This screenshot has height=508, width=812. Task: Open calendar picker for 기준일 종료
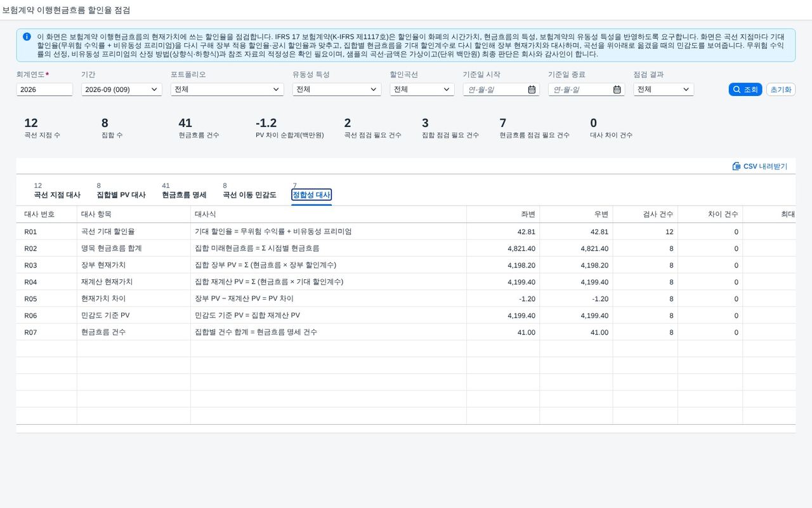pos(617,90)
